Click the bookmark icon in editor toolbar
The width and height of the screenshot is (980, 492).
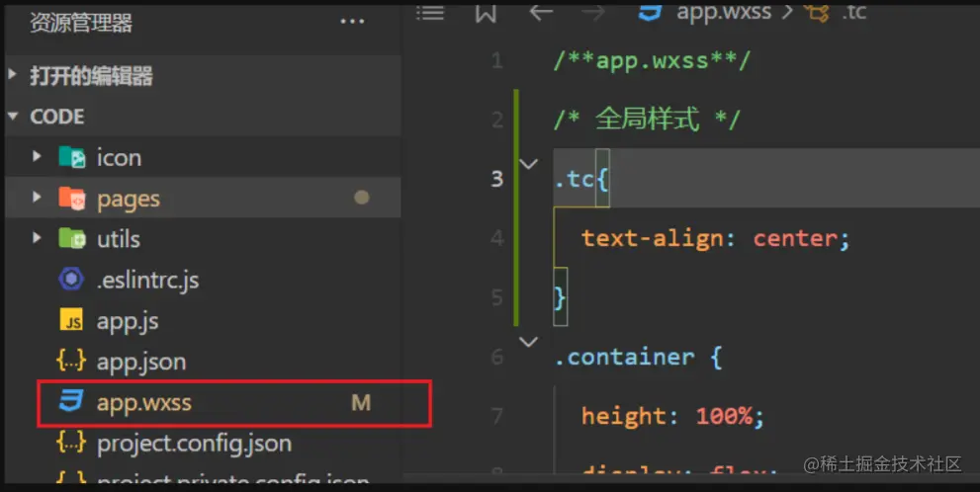click(486, 13)
